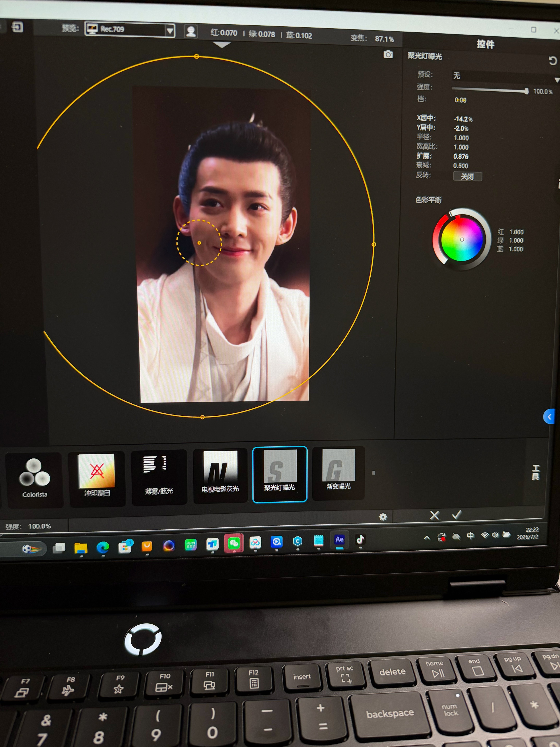Open Microsoft Edge from taskbar

pos(103,547)
